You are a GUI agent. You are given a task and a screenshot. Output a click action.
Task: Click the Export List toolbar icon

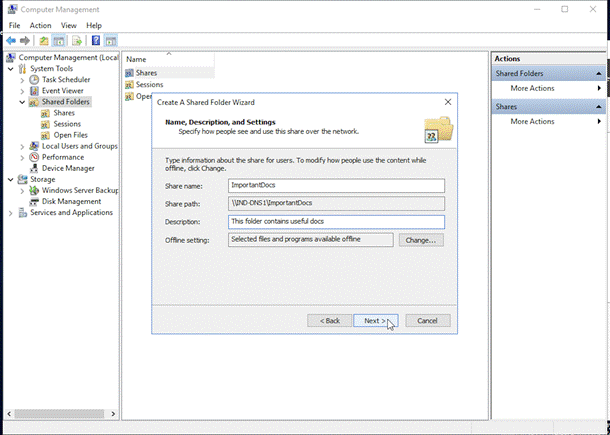77,40
